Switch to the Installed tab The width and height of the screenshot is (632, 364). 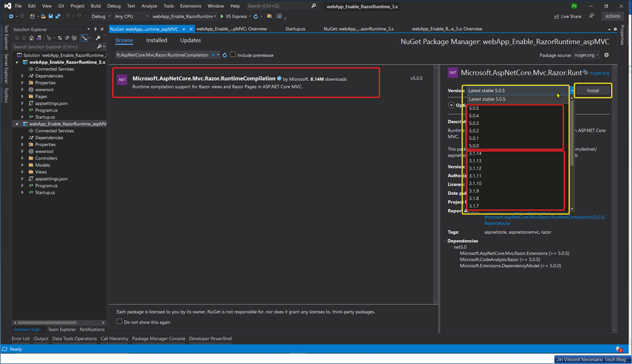(156, 40)
